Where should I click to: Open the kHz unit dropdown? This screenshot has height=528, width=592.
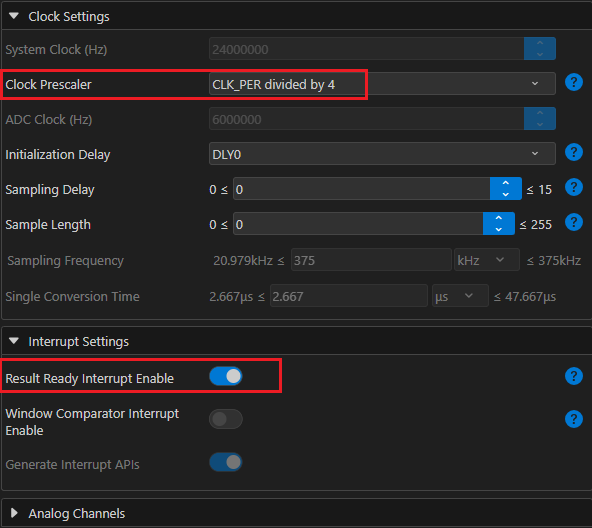pyautogui.click(x=486, y=260)
